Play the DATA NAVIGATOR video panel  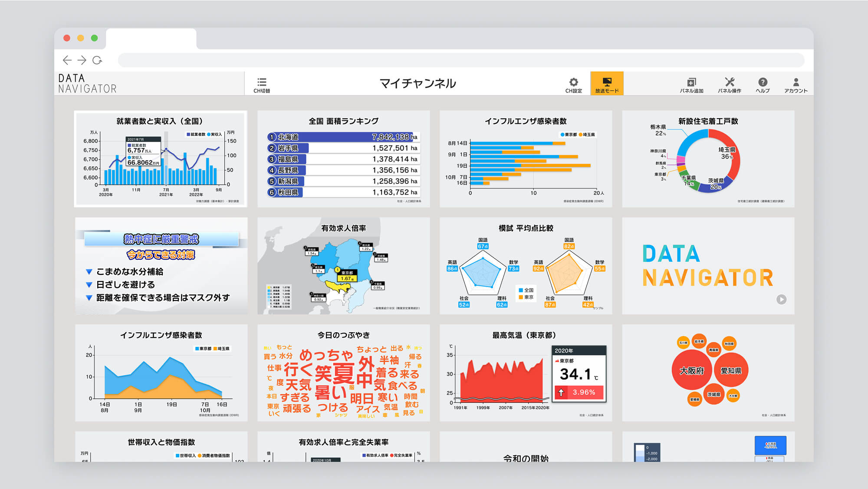(x=781, y=299)
